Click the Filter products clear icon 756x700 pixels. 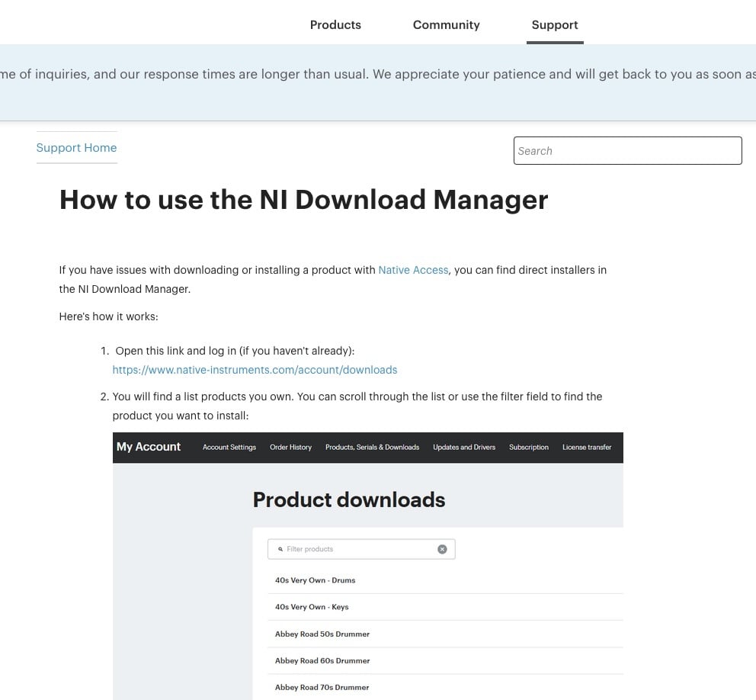pos(442,549)
